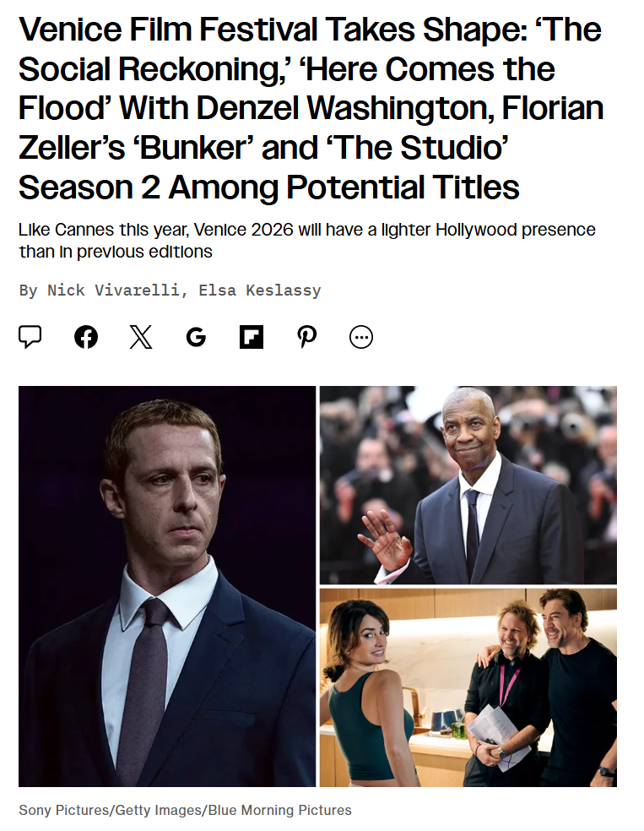The width and height of the screenshot is (644, 831).
Task: Click the Venice Film Festival headline
Action: pos(311,109)
